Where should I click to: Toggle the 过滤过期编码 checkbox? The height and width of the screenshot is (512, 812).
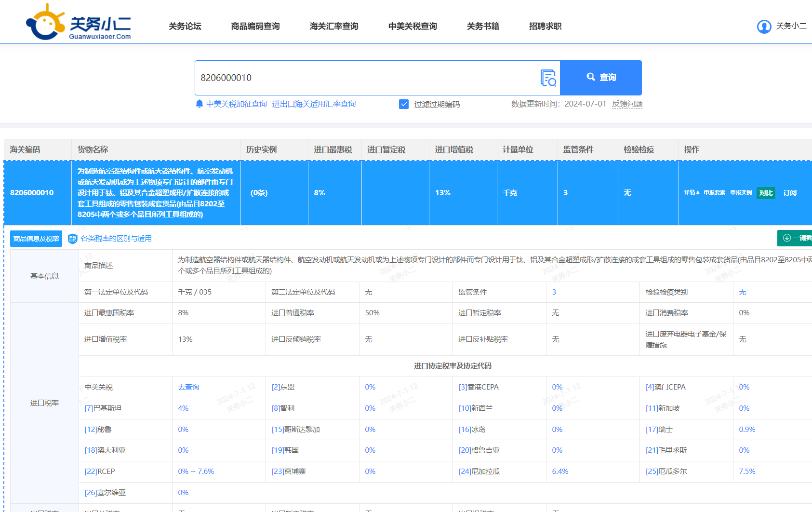pyautogui.click(x=404, y=104)
